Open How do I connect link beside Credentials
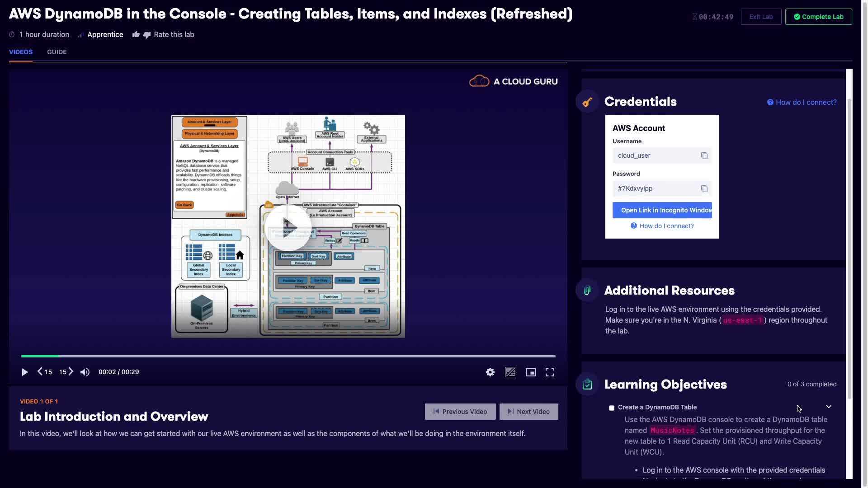This screenshot has width=868, height=488. (802, 102)
